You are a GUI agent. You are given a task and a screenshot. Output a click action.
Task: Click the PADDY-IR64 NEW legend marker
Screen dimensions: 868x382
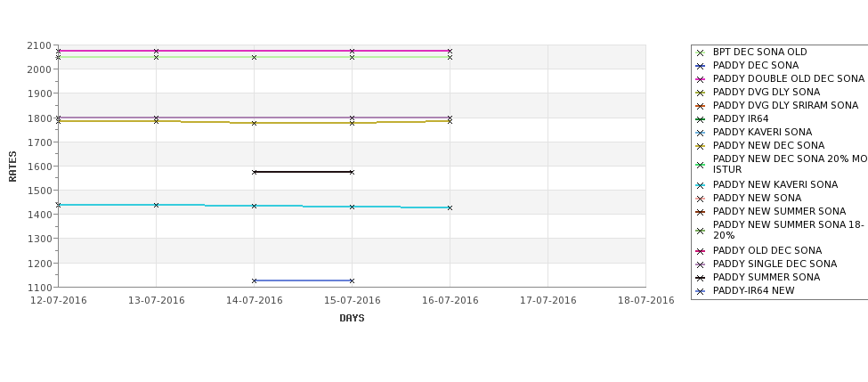[701, 291]
